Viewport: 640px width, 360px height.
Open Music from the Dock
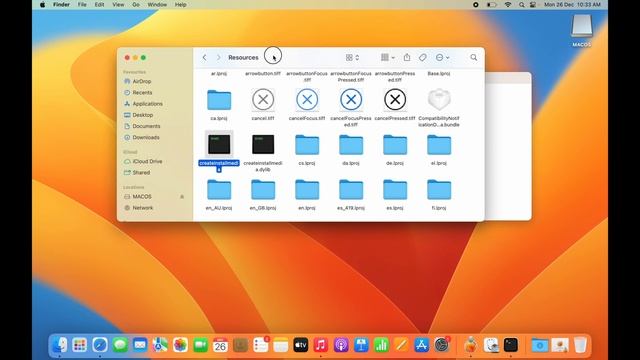point(321,345)
